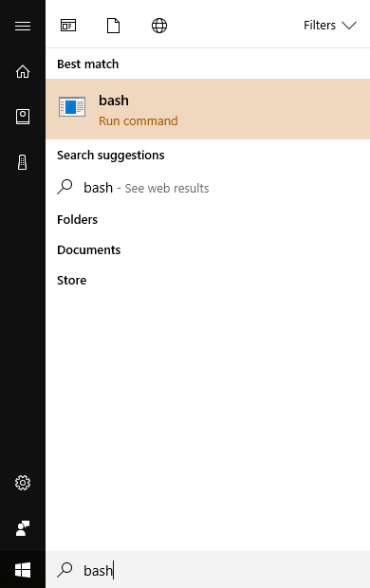This screenshot has width=370, height=588.
Task: Go to Home in Cortana sidebar
Action: click(23, 71)
